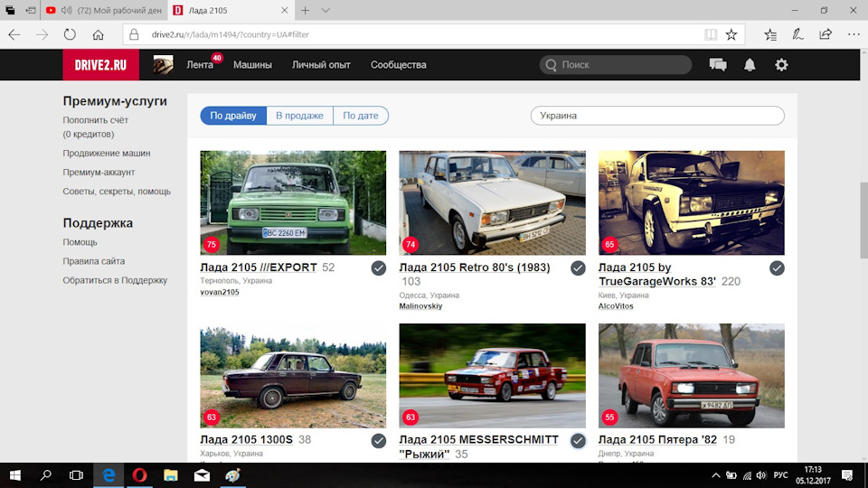The width and height of the screenshot is (868, 488).
Task: Open a new tab with plus icon
Action: click(x=305, y=10)
